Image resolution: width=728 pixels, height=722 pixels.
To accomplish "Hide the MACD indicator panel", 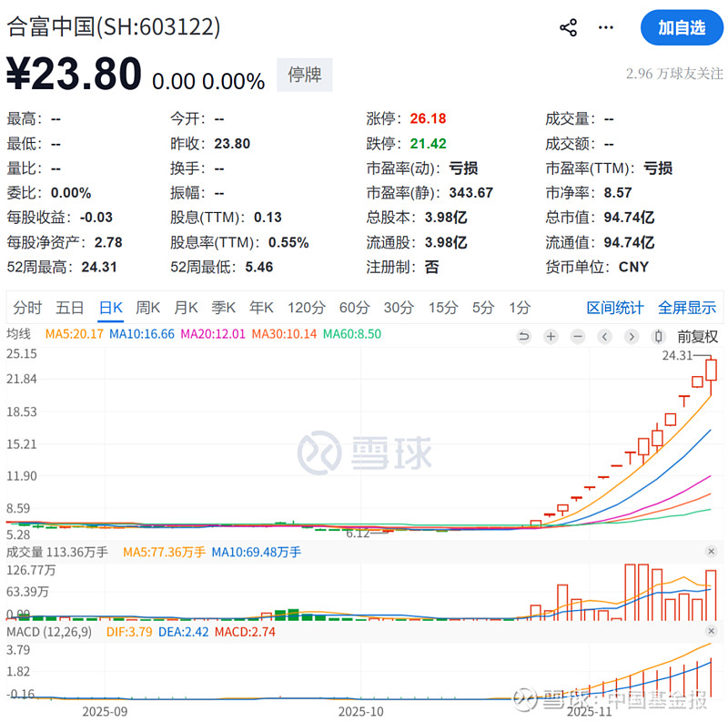I will 713,630.
